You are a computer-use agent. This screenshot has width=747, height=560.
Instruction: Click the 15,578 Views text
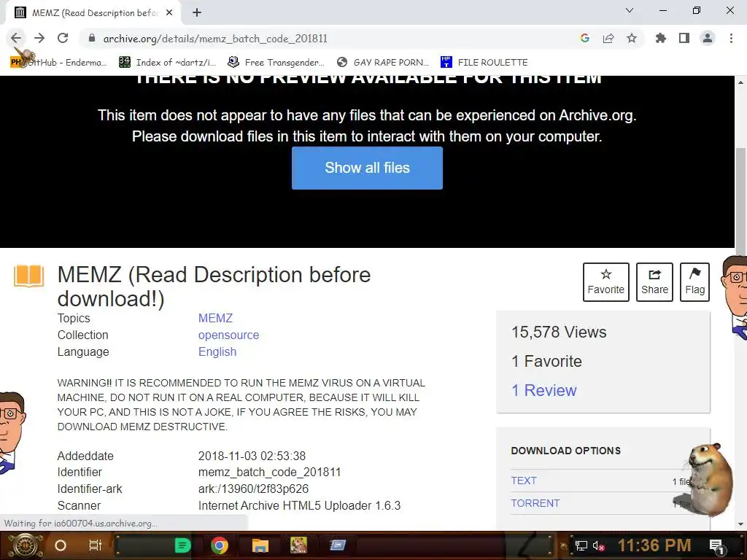(x=559, y=332)
